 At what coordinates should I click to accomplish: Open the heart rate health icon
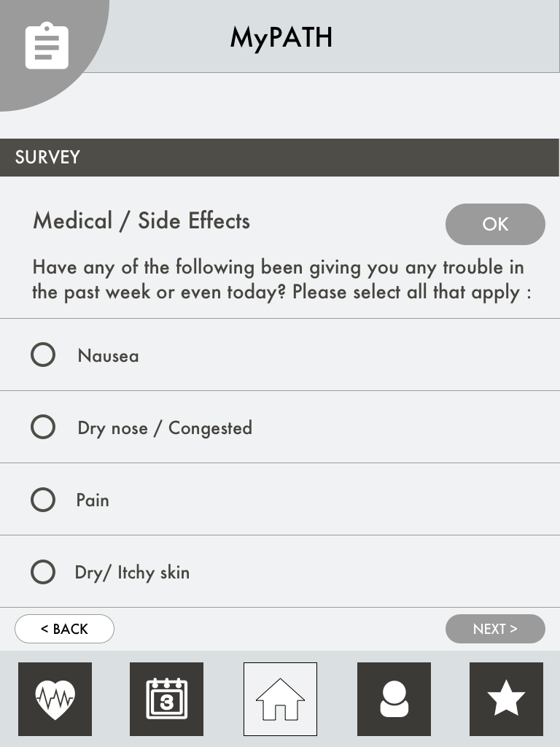pyautogui.click(x=55, y=699)
